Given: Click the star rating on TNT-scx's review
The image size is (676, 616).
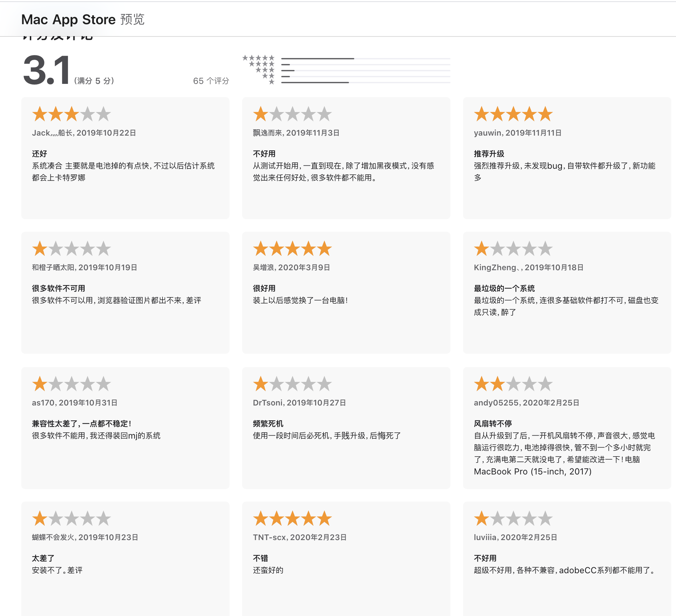Looking at the screenshot, I should pyautogui.click(x=293, y=519).
